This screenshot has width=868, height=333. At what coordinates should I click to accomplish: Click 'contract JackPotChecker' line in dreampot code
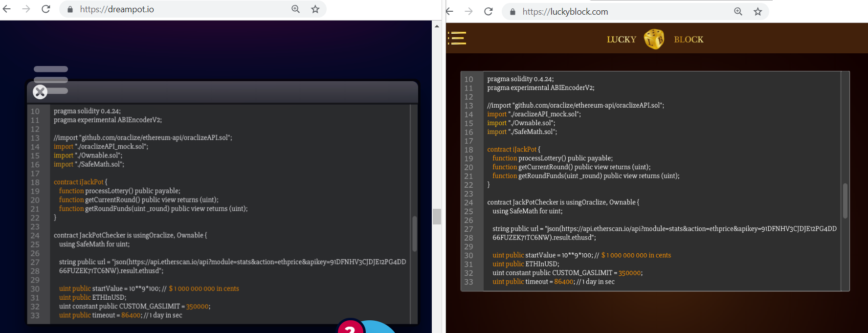tap(131, 235)
